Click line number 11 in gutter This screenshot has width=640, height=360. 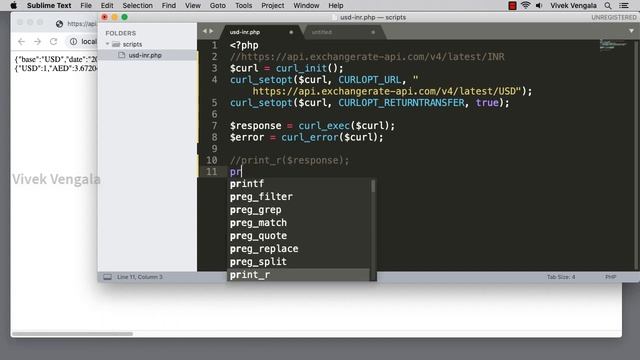[x=211, y=171]
